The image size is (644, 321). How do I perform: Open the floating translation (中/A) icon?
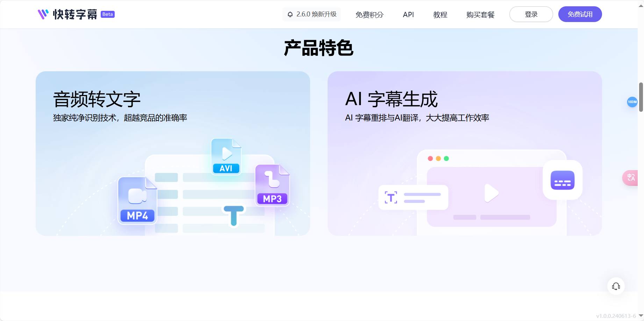[x=631, y=178]
